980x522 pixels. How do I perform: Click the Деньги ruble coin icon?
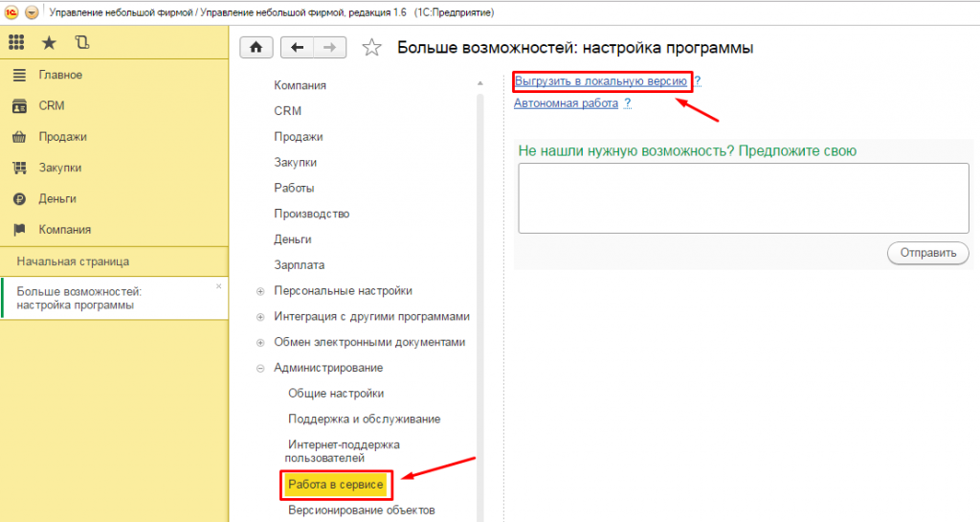pos(19,199)
